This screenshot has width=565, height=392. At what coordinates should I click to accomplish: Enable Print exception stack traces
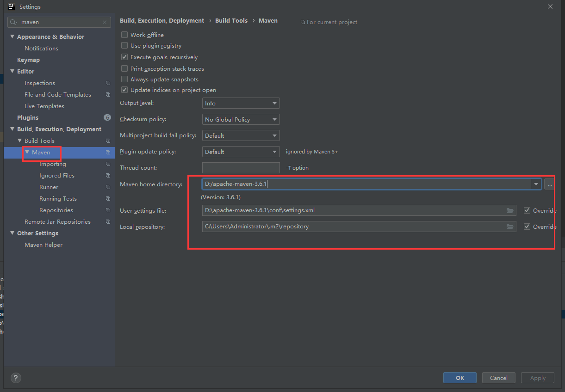pyautogui.click(x=124, y=68)
